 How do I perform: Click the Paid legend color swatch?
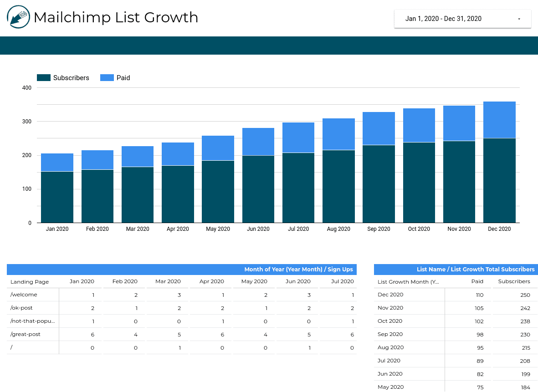click(107, 78)
